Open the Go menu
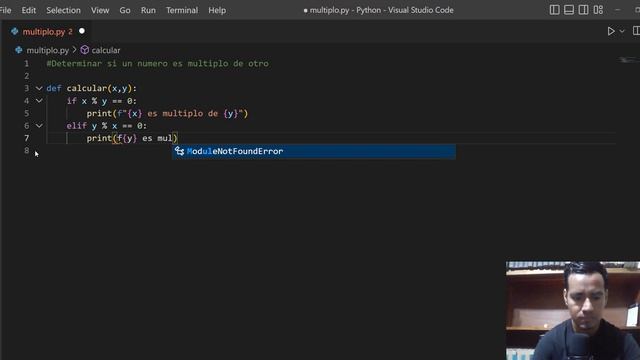Image resolution: width=640 pixels, height=360 pixels. 125,10
